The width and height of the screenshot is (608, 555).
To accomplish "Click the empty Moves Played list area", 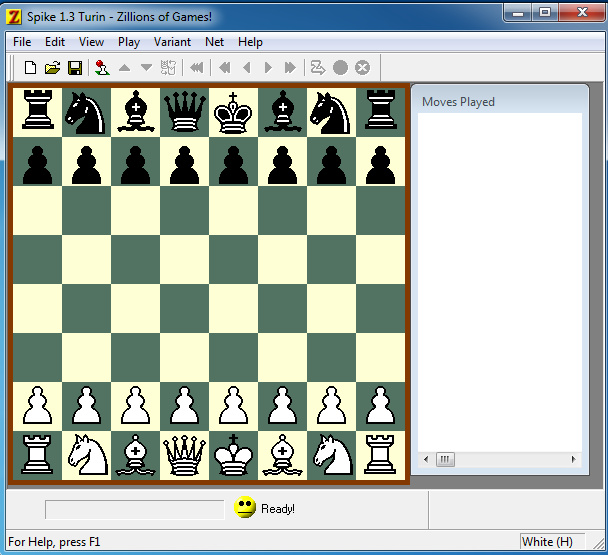I will click(x=500, y=282).
